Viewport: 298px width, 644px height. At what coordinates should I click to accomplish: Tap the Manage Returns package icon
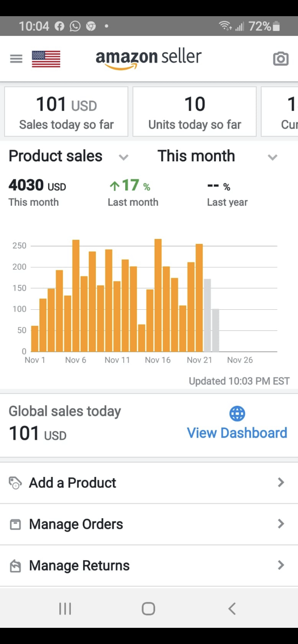[x=15, y=566]
